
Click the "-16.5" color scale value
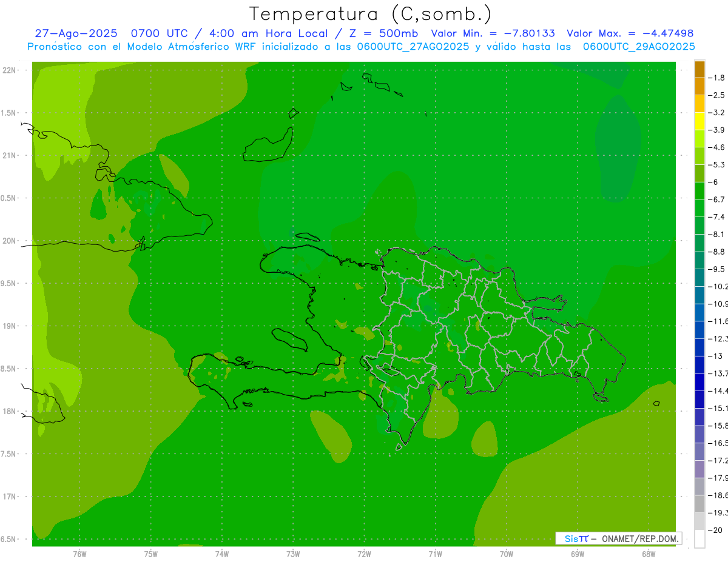coord(718,443)
